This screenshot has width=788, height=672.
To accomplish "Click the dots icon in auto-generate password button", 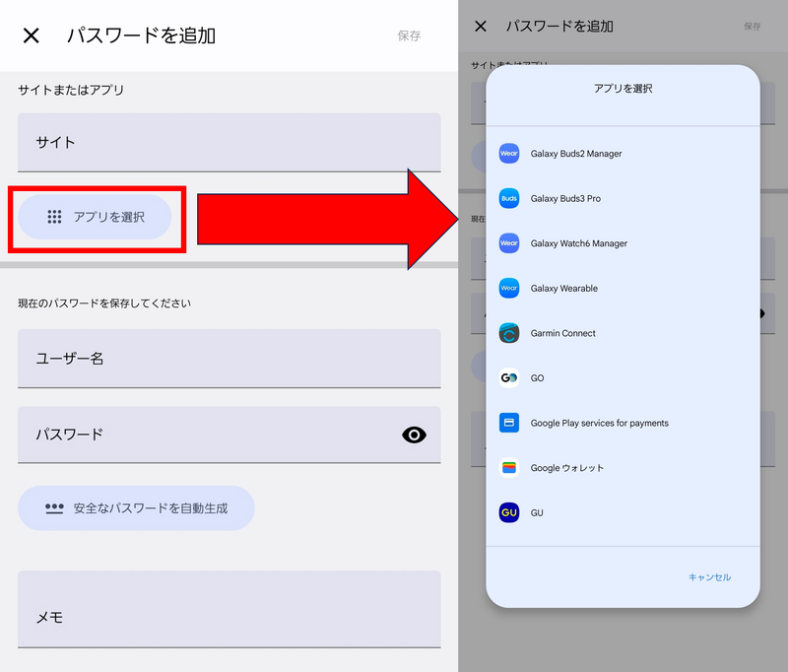I will (54, 508).
